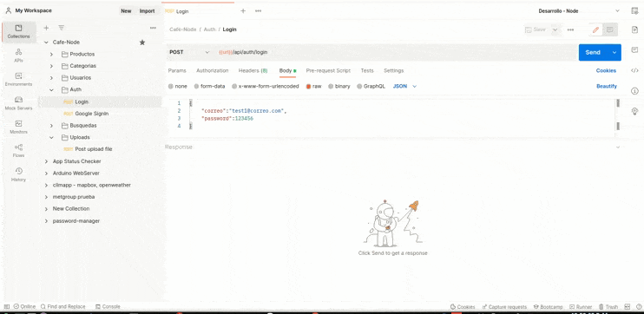Open a new request tab with plus icon
Screen dimensions: 644x314
click(x=243, y=11)
